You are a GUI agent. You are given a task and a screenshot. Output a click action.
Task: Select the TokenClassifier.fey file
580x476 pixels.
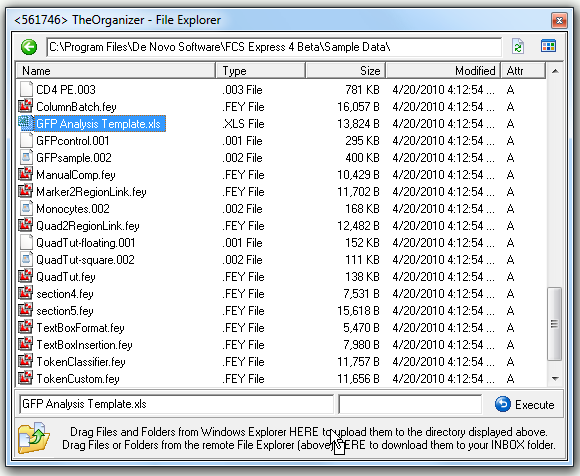(81, 361)
